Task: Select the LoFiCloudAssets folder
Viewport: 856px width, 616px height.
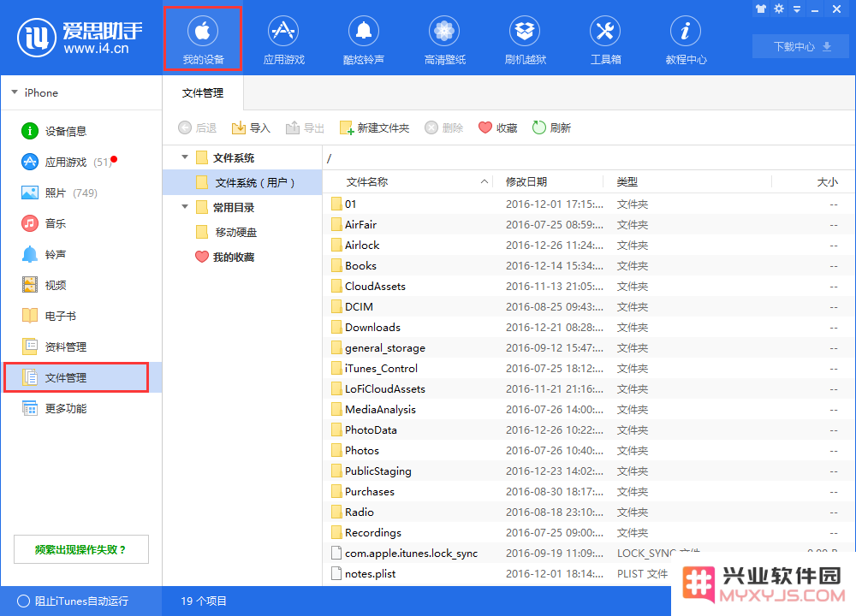Action: pyautogui.click(x=587, y=389)
